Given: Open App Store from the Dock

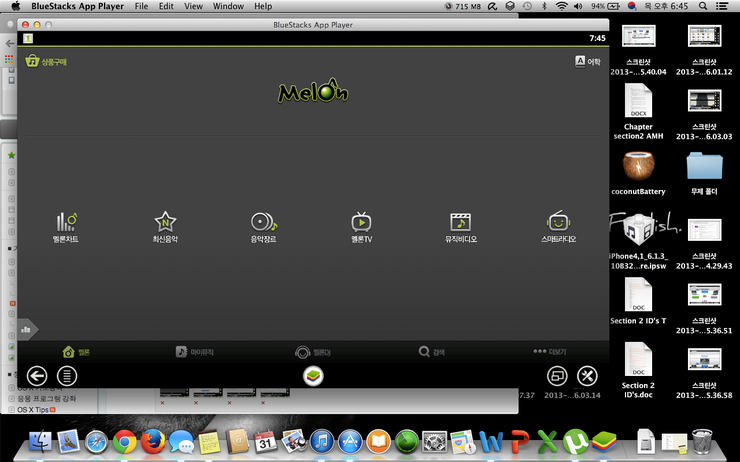Looking at the screenshot, I should pyautogui.click(x=350, y=442).
